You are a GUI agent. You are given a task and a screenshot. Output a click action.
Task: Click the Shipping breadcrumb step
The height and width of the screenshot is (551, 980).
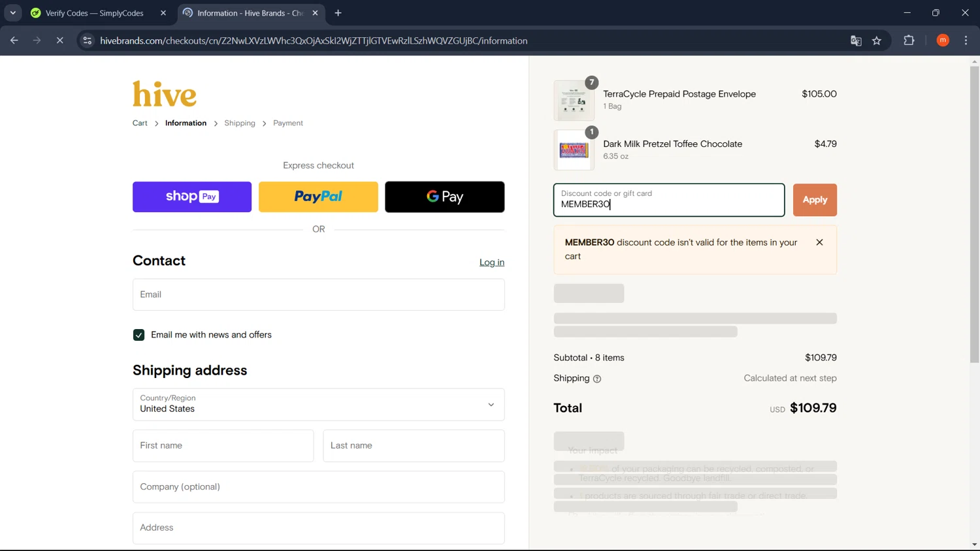[240, 123]
